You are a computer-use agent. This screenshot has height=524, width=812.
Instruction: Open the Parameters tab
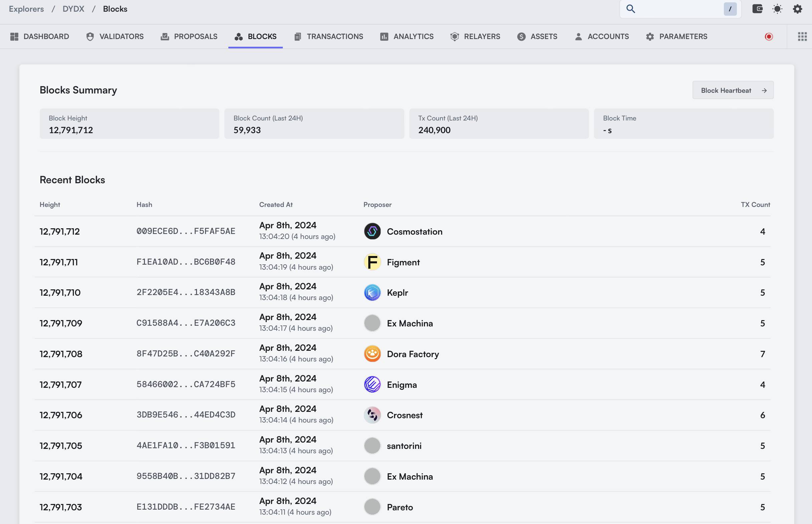point(676,36)
